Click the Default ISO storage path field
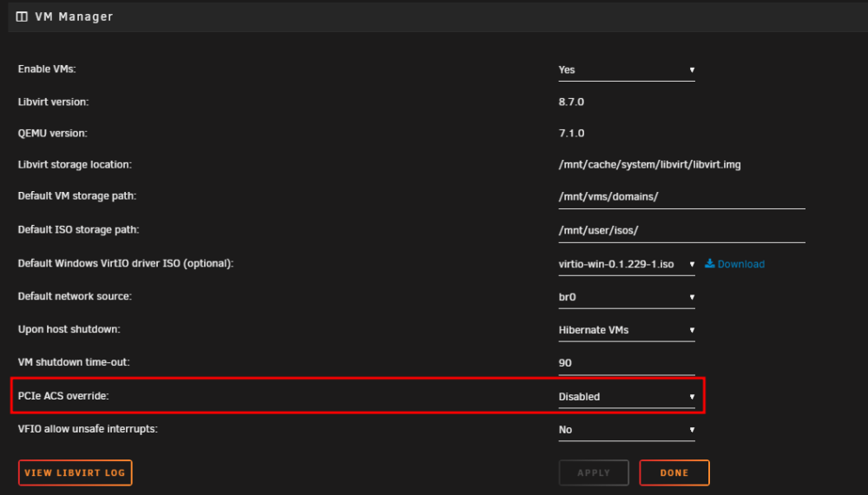868x495 pixels. click(681, 231)
